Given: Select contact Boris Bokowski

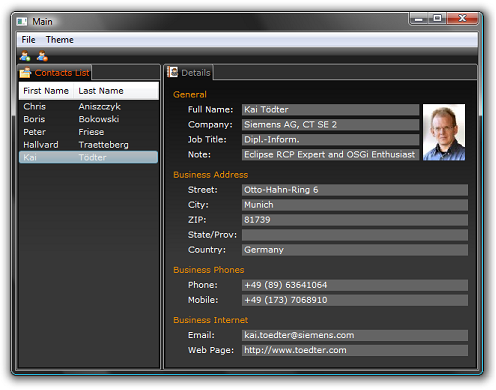Looking at the screenshot, I should pyautogui.click(x=88, y=119).
